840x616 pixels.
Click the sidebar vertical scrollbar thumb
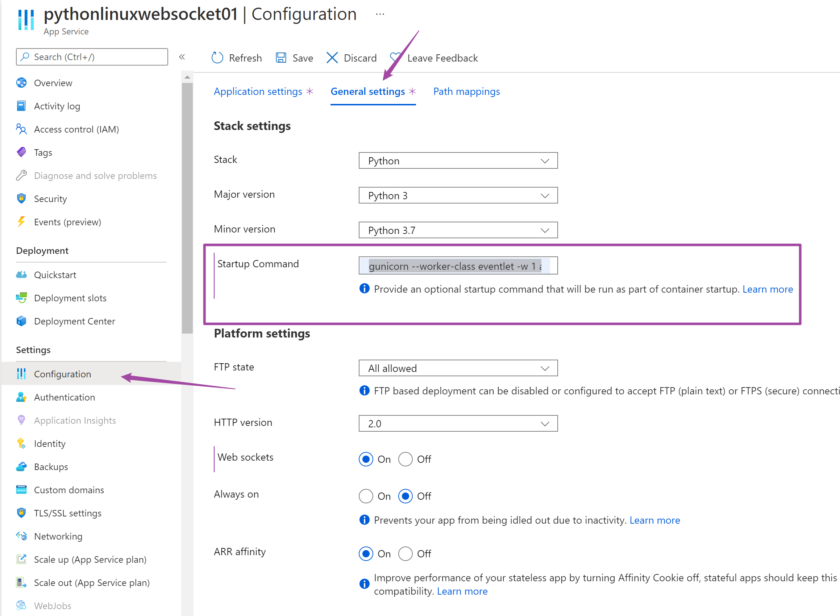[187, 208]
